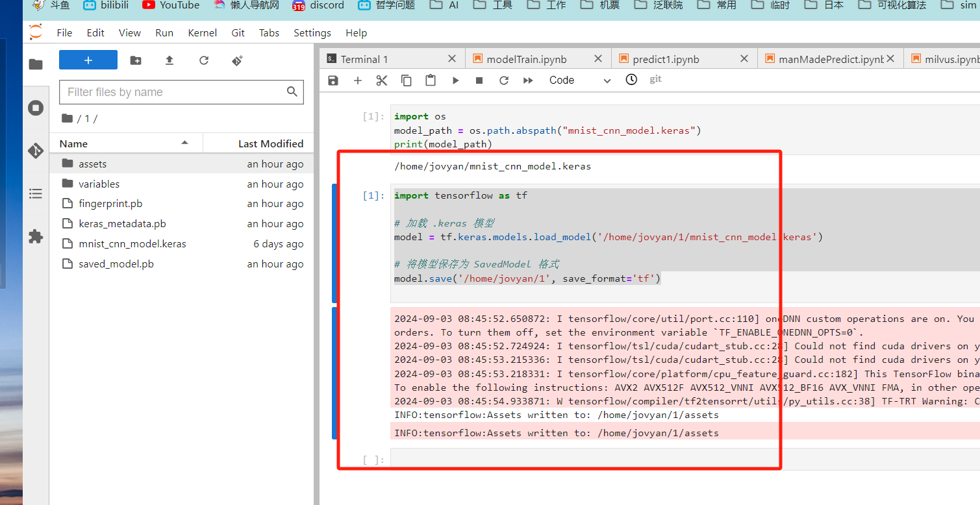The width and height of the screenshot is (980, 505).
Task: Copy the selected cell
Action: [x=407, y=80]
